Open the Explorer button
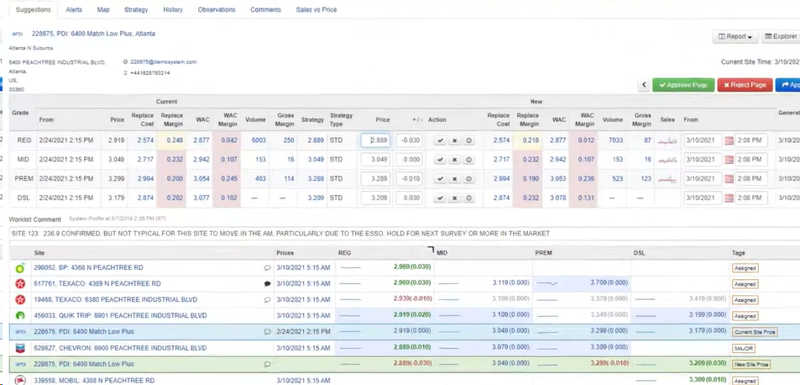 780,36
